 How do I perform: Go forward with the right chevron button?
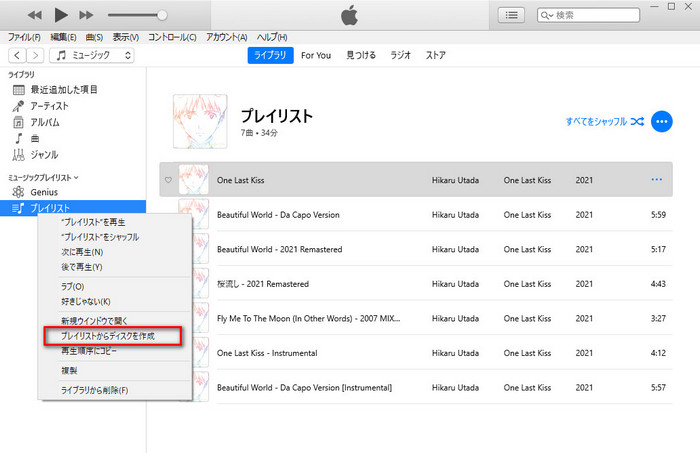point(35,55)
